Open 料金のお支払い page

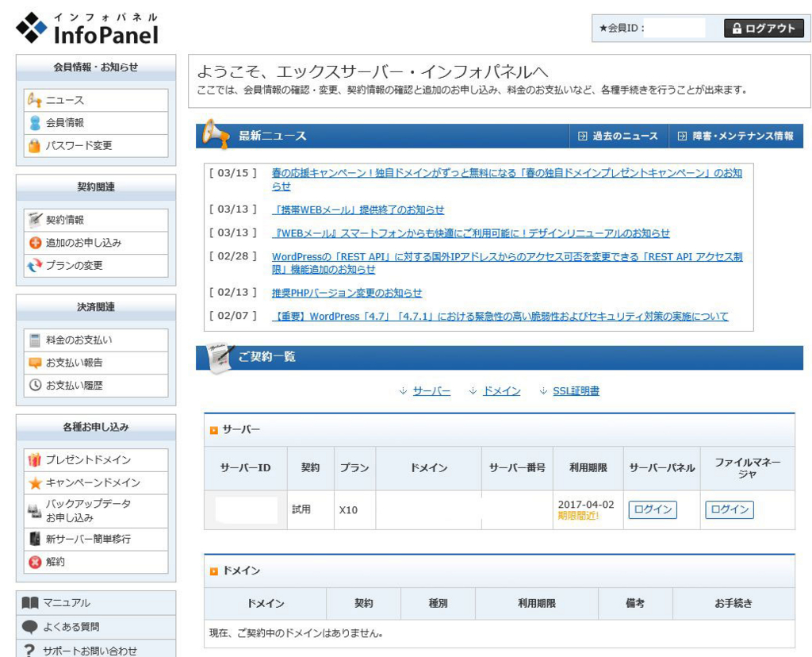[x=96, y=340]
